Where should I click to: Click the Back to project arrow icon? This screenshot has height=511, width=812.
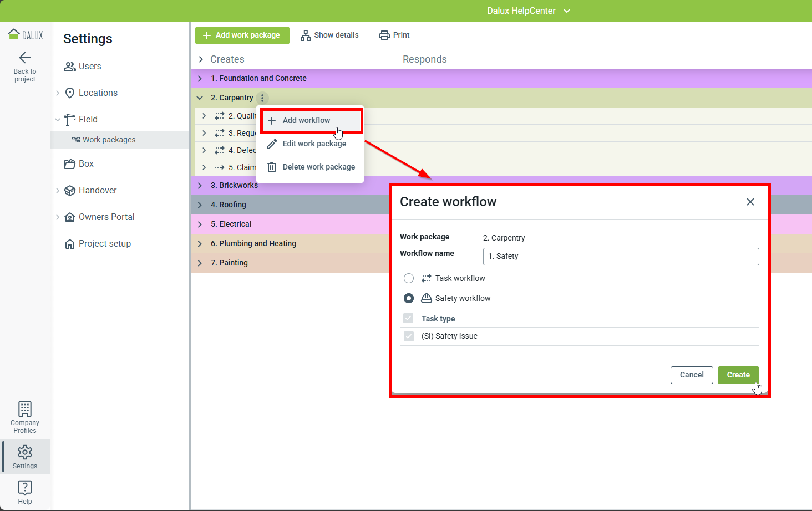click(25, 58)
